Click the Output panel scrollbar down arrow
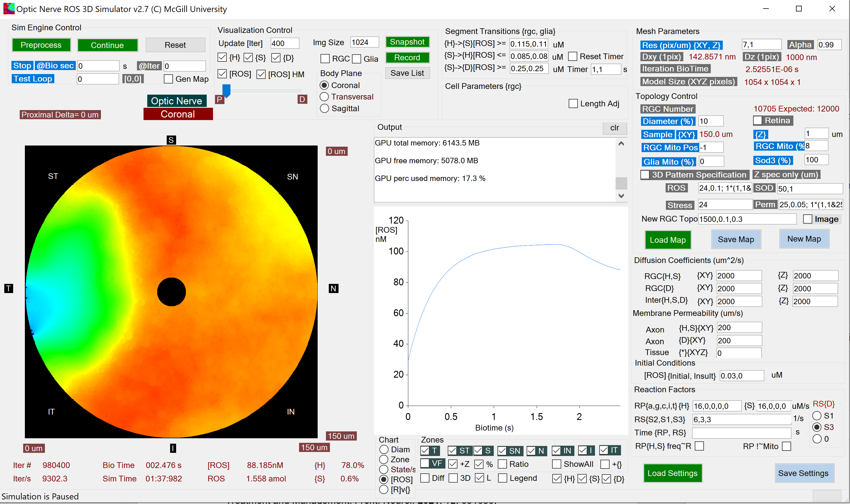The height and width of the screenshot is (504, 850). coord(622,196)
